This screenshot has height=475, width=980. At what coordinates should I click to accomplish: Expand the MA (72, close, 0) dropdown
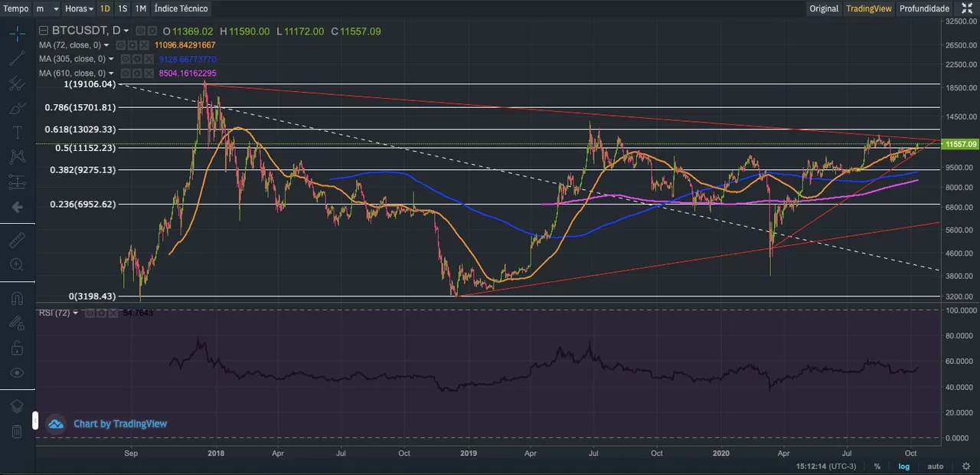click(x=106, y=45)
